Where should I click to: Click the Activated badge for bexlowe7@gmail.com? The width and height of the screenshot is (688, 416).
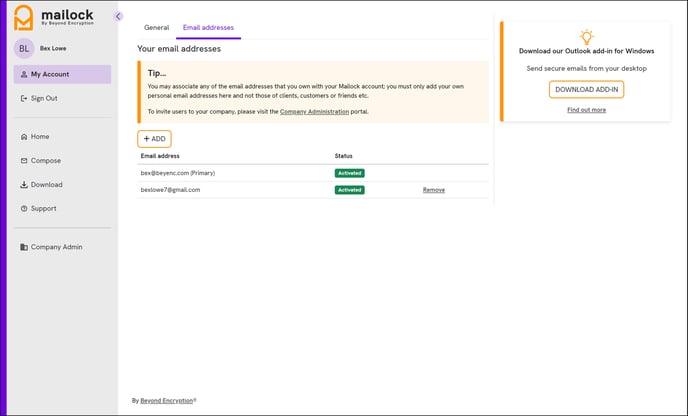pyautogui.click(x=350, y=190)
